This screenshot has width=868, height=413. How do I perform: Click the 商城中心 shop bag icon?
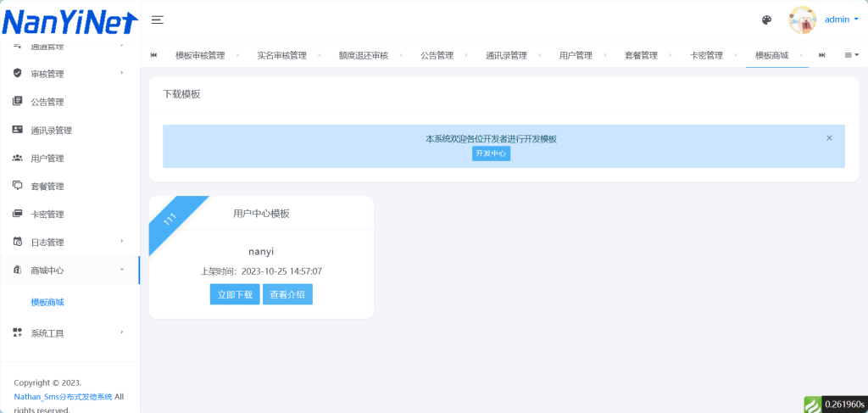pos(17,271)
